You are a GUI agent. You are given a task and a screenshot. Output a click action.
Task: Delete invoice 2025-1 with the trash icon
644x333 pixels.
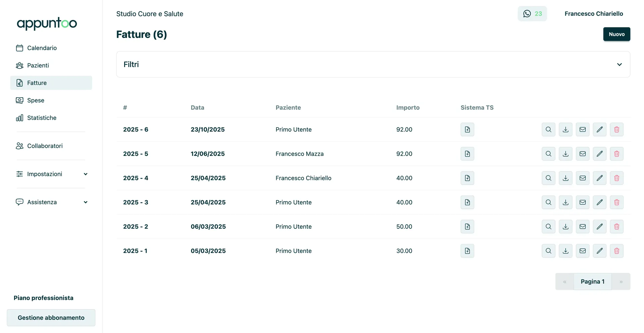[616, 251]
